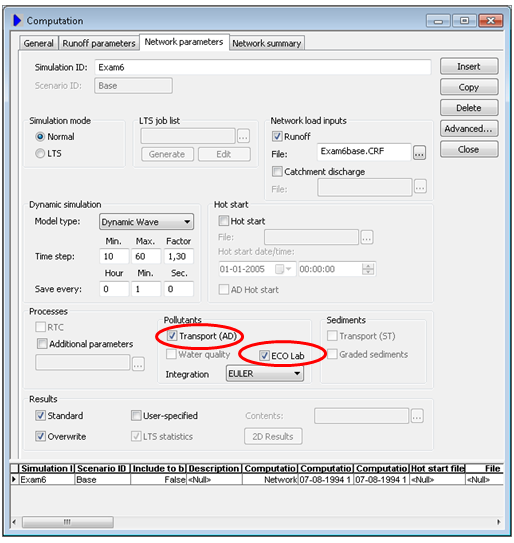Click the Insert button
Screen dimensions: 514x543
(469, 66)
